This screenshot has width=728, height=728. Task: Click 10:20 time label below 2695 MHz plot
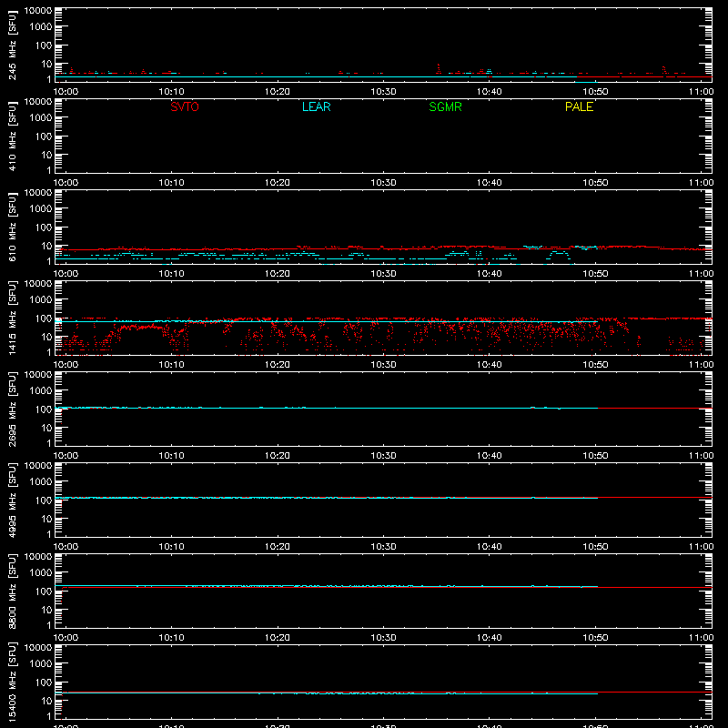click(278, 456)
